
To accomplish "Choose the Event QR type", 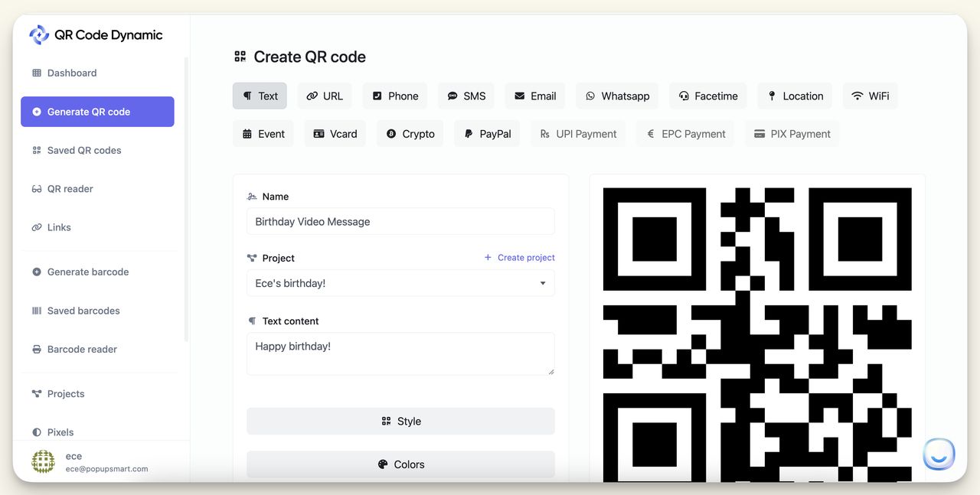I will pos(263,134).
